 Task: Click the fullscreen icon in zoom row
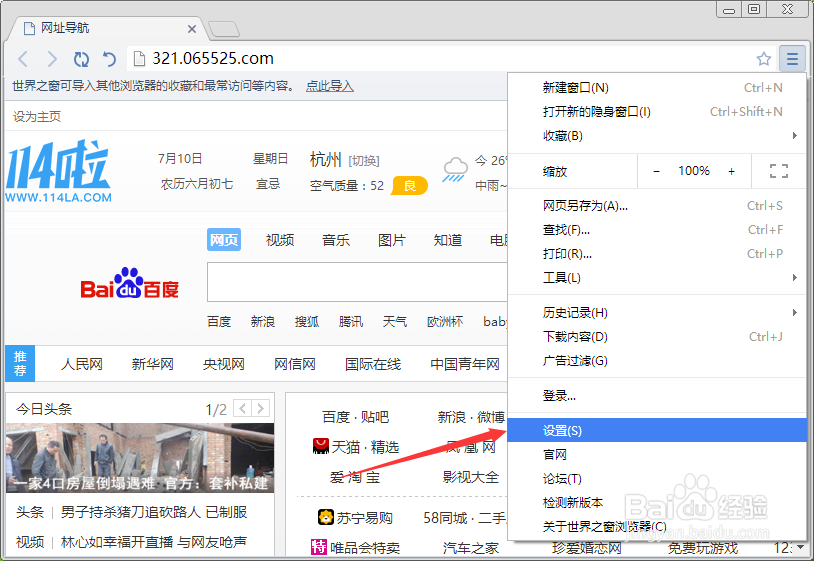point(779,171)
